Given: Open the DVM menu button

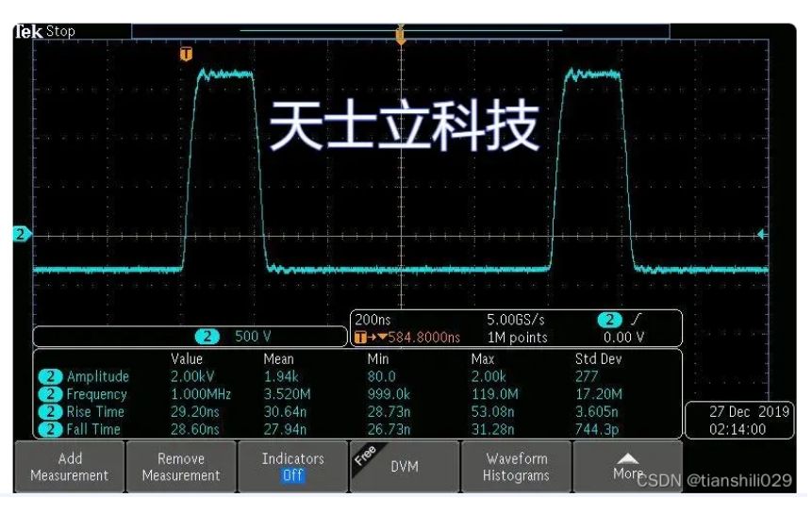Looking at the screenshot, I should 405,467.
